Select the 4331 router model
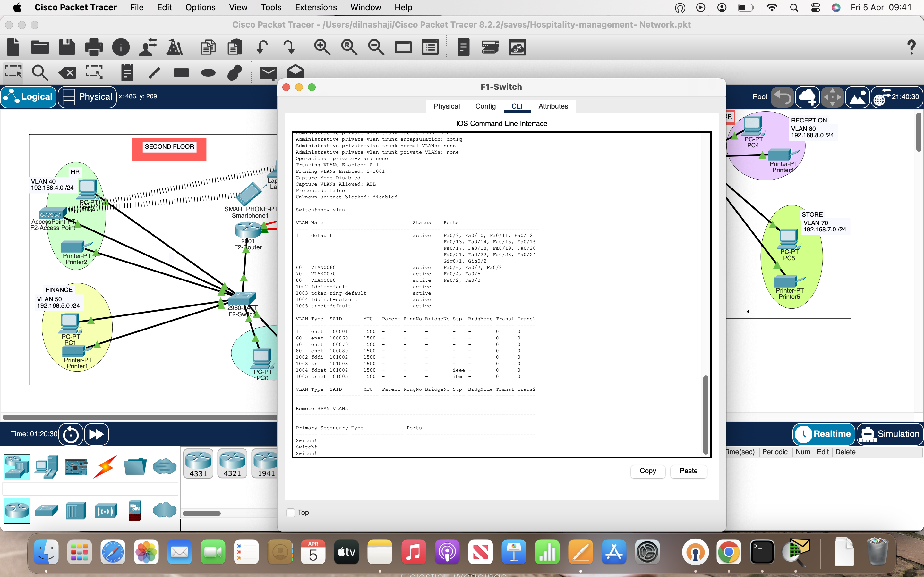924x577 pixels. click(x=198, y=464)
